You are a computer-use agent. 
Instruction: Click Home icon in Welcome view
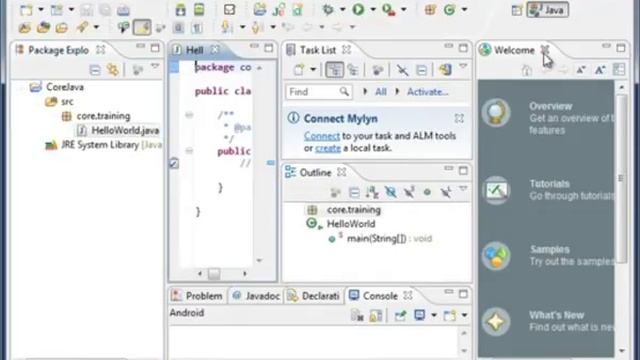pyautogui.click(x=527, y=70)
